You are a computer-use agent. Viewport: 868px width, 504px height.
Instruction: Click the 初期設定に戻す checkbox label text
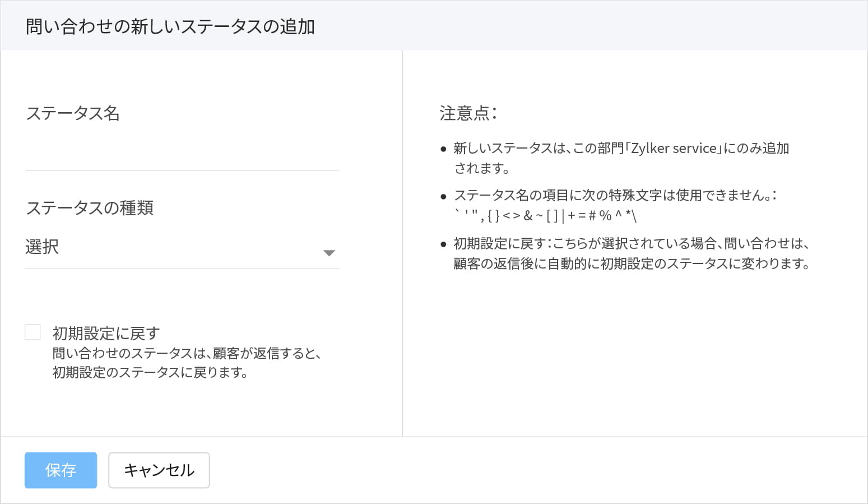[106, 334]
